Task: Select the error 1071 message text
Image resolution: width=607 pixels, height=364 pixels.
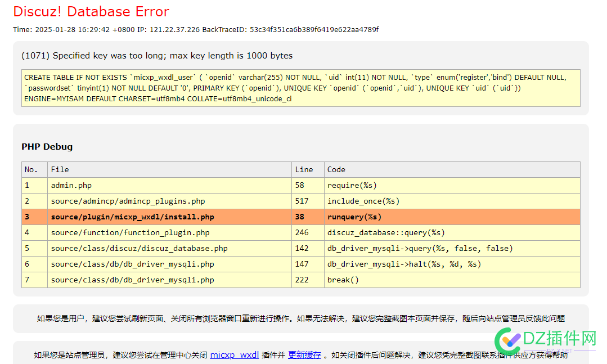Action: coord(157,55)
